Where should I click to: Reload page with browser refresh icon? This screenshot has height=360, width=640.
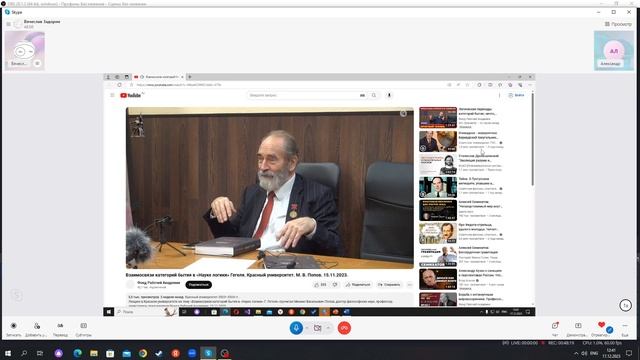click(120, 85)
